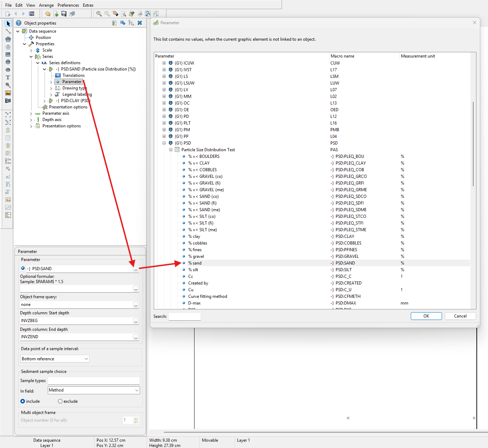
Task: Click the OK button
Action: [426, 316]
